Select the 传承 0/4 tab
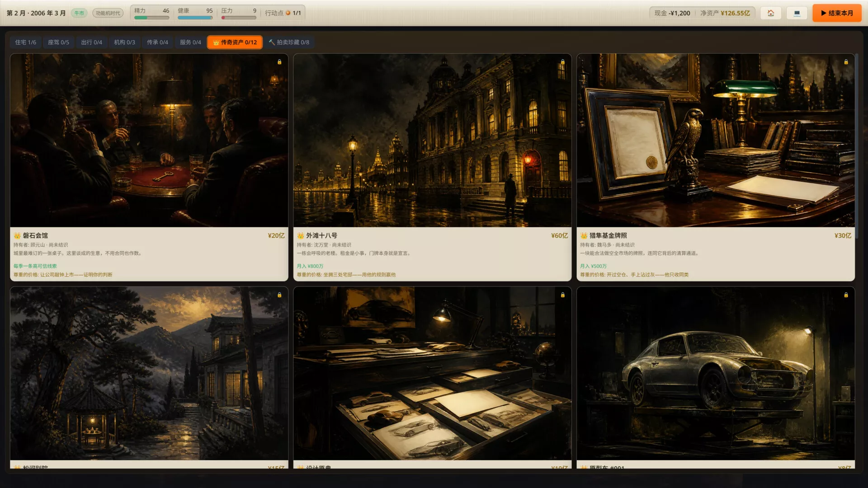The height and width of the screenshot is (488, 868). tap(158, 42)
